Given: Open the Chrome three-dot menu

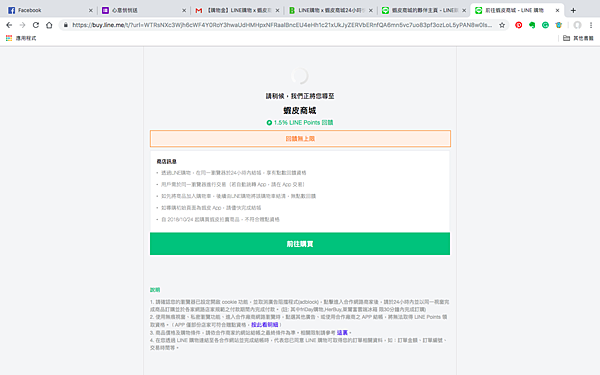Looking at the screenshot, I should coord(591,25).
